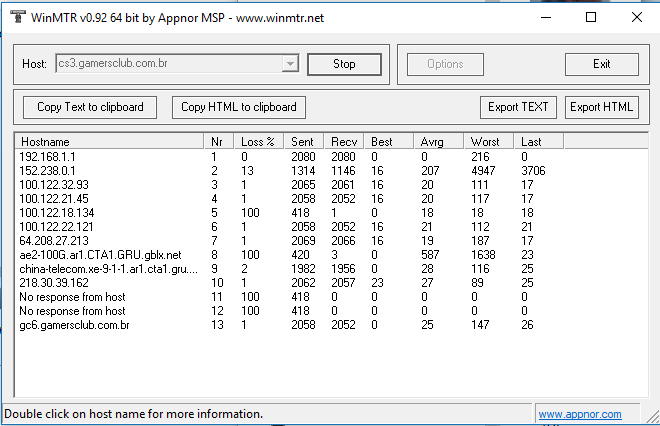
Task: Click the worst value 1638
Action: pyautogui.click(x=483, y=255)
